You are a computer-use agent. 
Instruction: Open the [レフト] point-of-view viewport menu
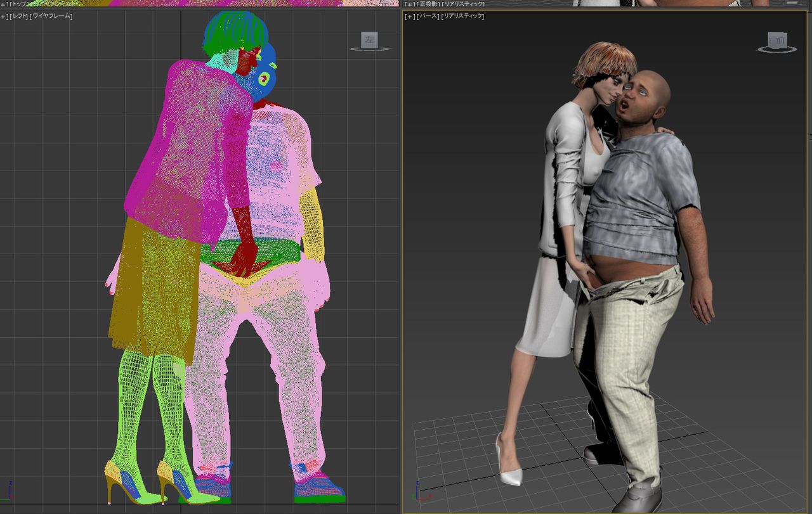(20, 16)
